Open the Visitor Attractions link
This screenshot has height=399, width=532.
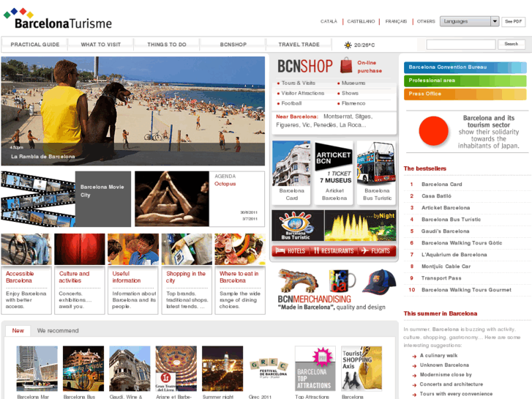(303, 94)
